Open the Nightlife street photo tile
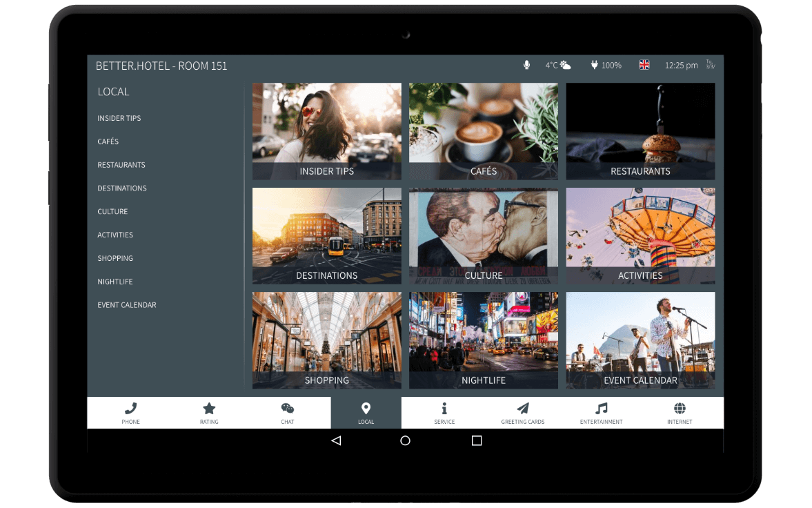 tap(484, 340)
